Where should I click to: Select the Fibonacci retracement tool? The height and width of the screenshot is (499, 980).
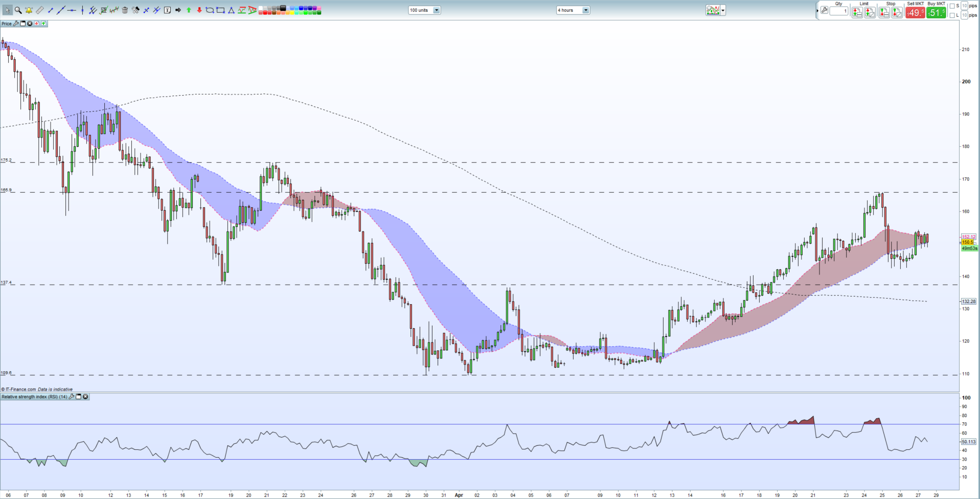103,10
